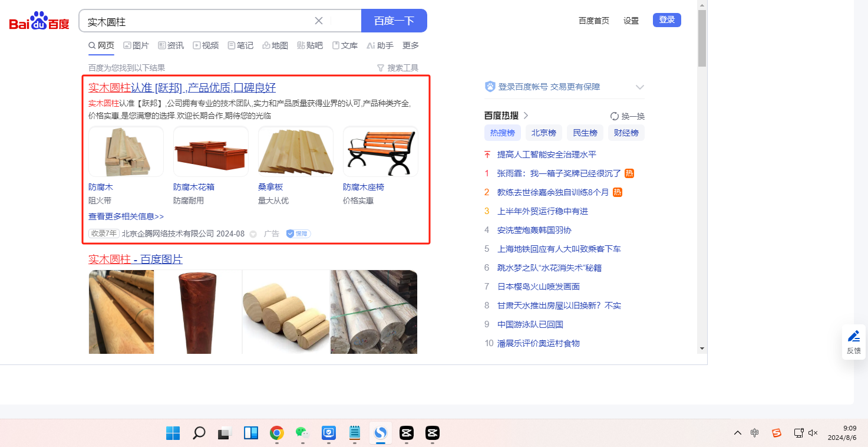
Task: Switch to the 地图 tab
Action: point(275,45)
